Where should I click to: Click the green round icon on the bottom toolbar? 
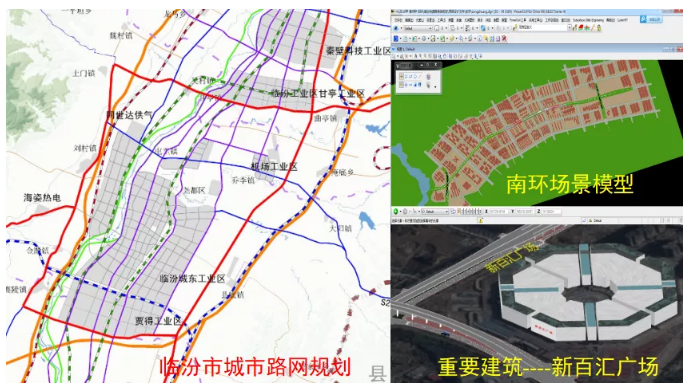(x=396, y=211)
